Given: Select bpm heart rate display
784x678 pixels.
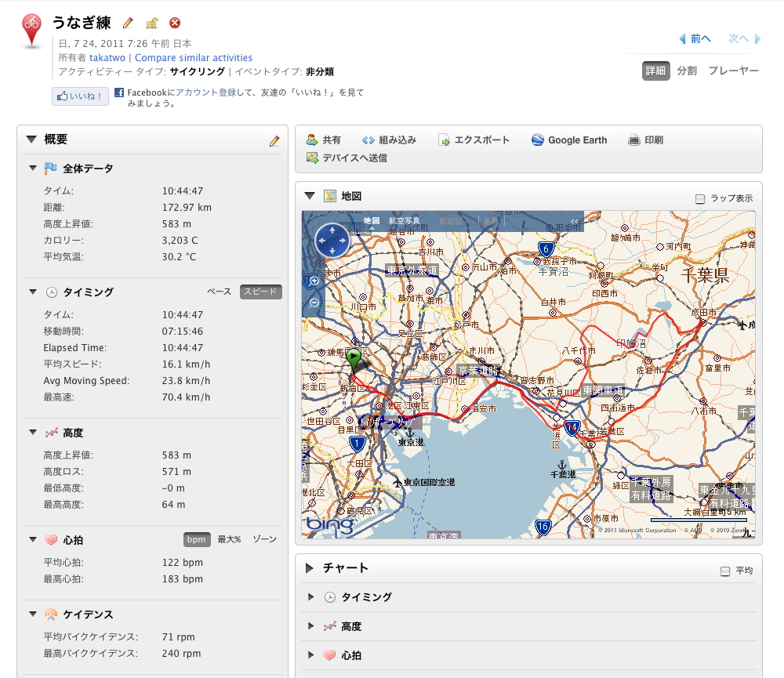Looking at the screenshot, I should (x=197, y=539).
